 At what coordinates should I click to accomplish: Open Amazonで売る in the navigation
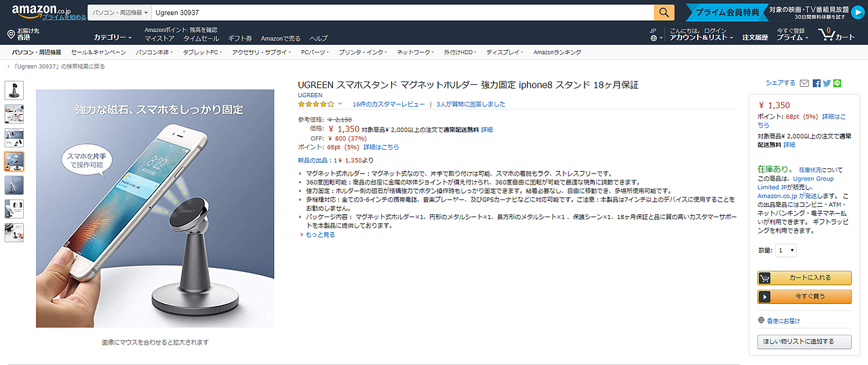click(x=281, y=39)
